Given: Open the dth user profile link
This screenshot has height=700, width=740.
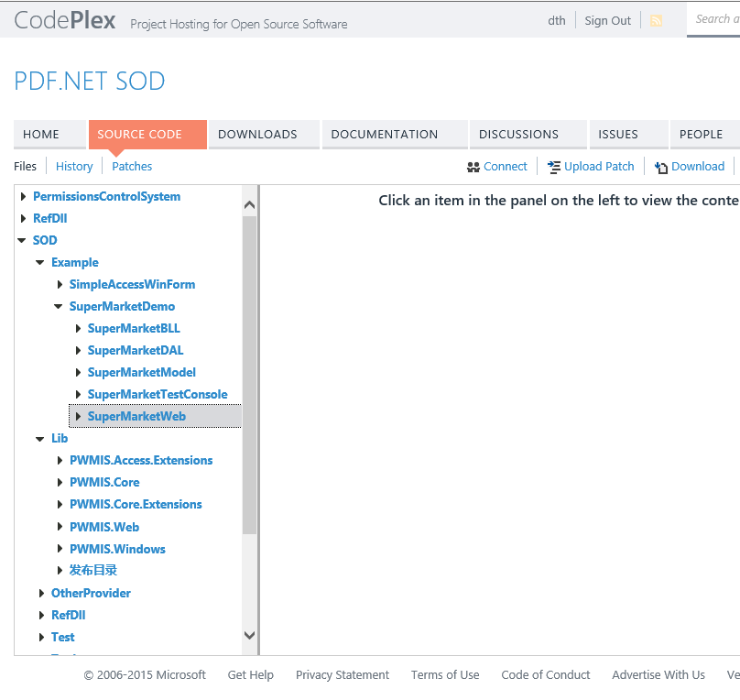Looking at the screenshot, I should click(557, 21).
